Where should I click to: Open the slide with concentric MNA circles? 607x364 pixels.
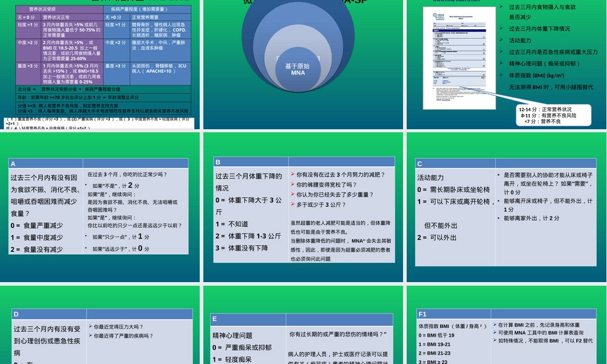303,64
